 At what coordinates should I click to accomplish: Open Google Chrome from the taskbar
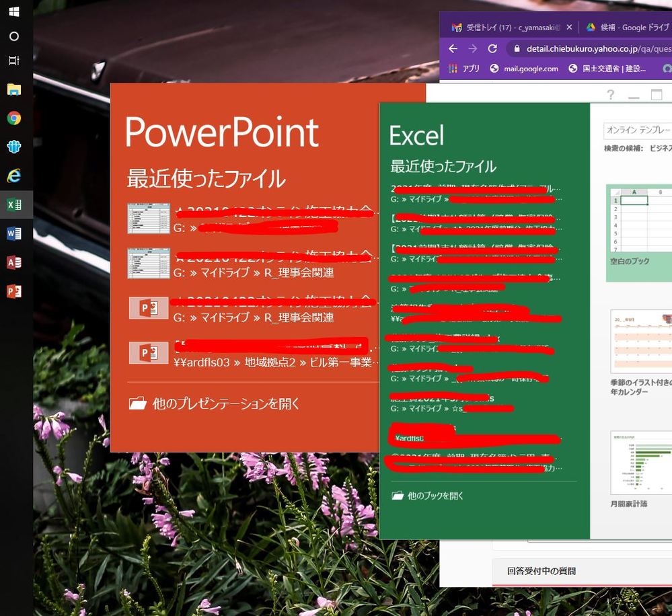pos(14,118)
